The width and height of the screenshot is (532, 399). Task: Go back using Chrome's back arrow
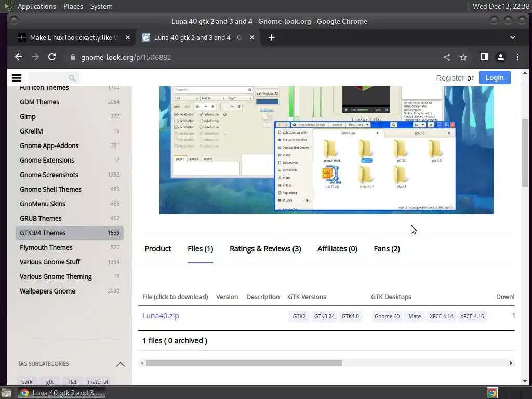19,57
